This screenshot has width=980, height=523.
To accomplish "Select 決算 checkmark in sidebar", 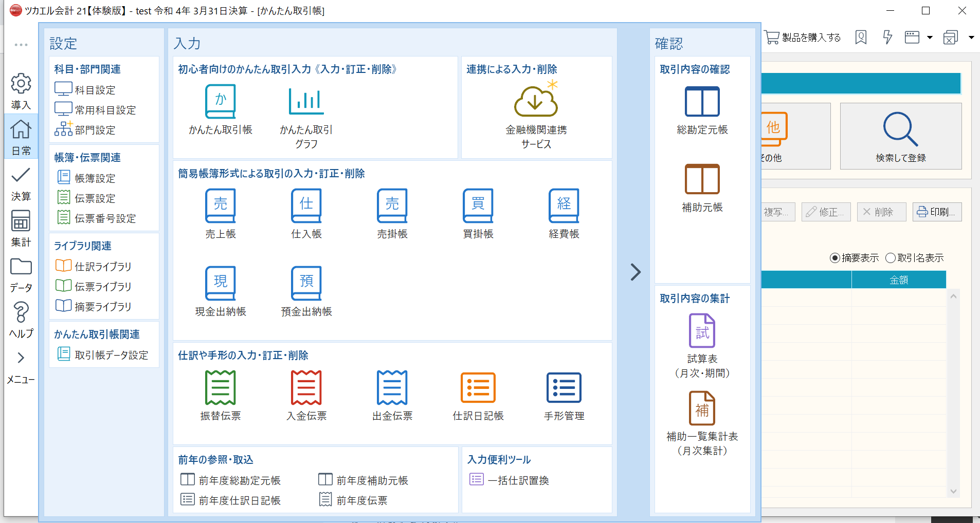I will [21, 183].
